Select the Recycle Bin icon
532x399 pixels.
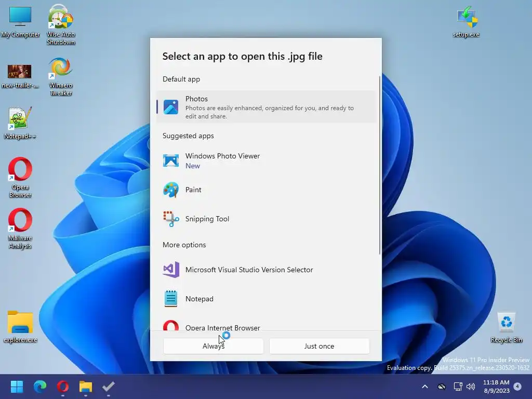coord(506,328)
